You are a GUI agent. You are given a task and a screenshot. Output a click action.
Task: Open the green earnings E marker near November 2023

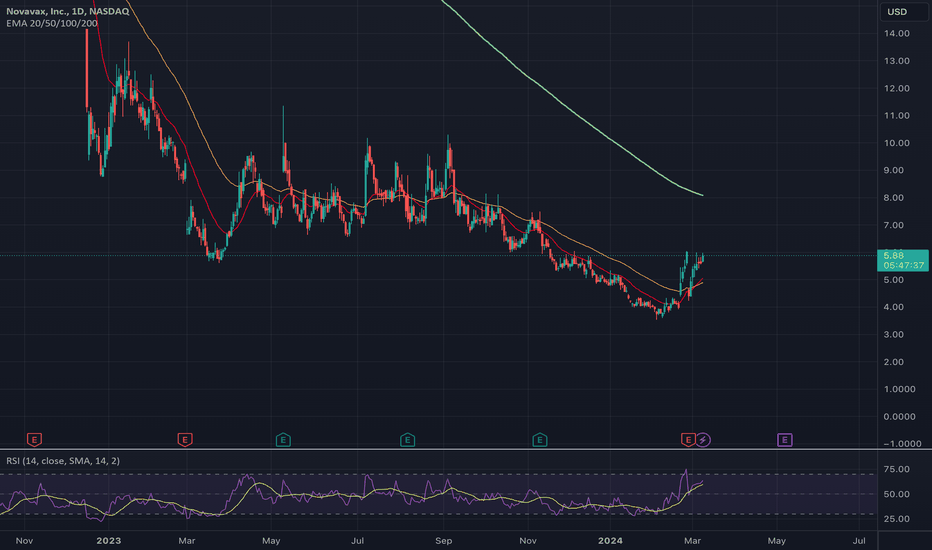539,440
